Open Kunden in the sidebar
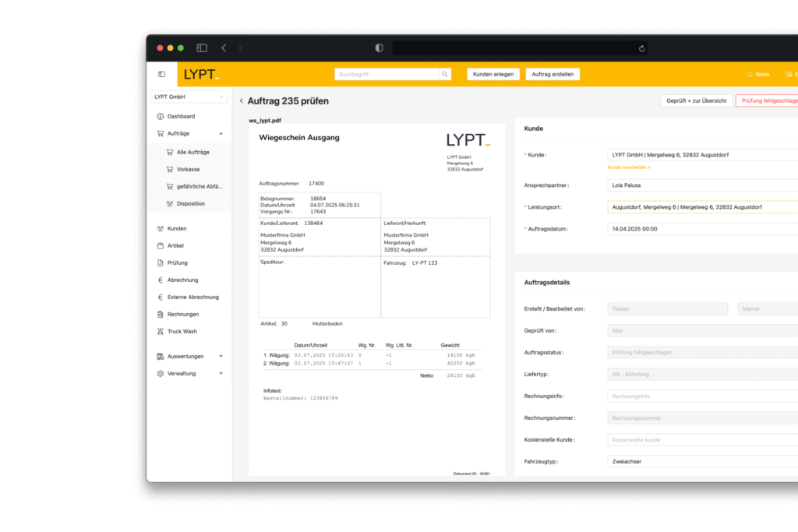The image size is (798, 532). (x=177, y=229)
